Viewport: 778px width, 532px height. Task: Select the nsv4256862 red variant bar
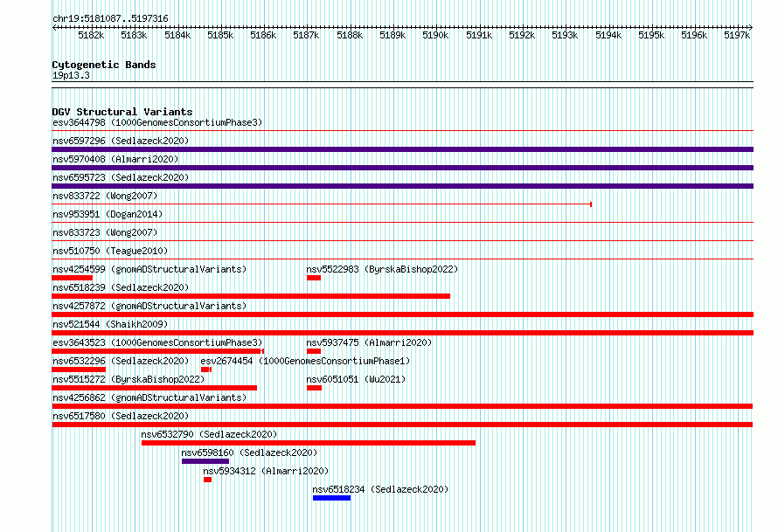[x=402, y=406]
